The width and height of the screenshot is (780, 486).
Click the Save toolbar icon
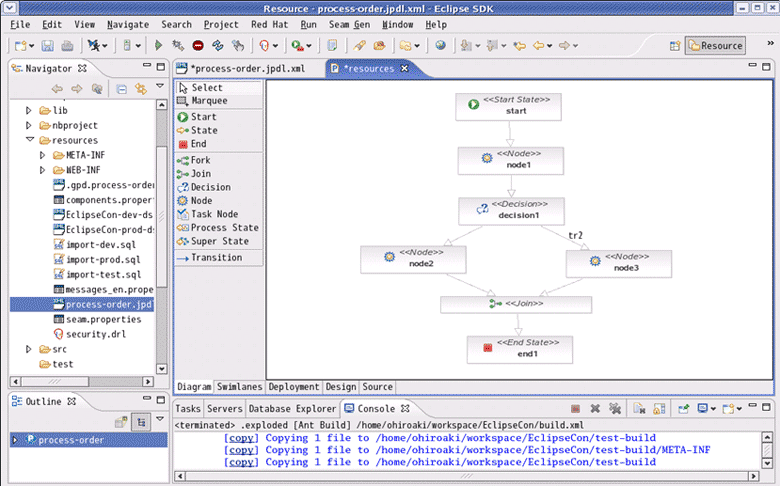coord(47,46)
